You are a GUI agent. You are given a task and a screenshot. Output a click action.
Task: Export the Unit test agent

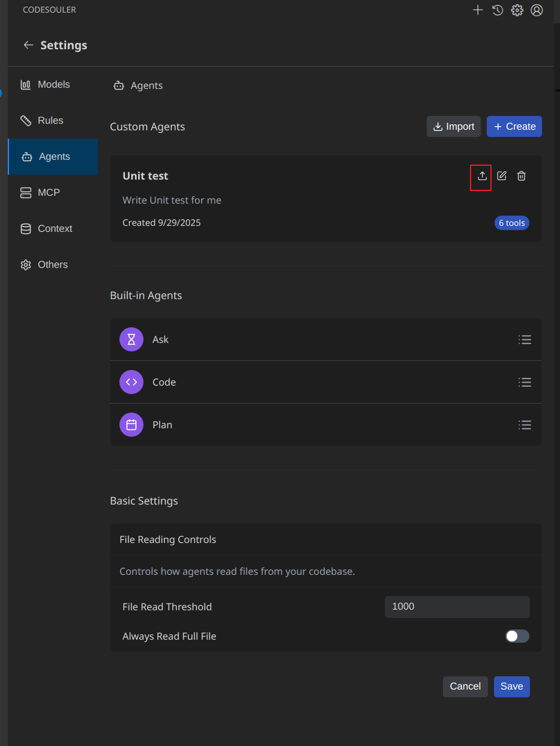(x=481, y=176)
